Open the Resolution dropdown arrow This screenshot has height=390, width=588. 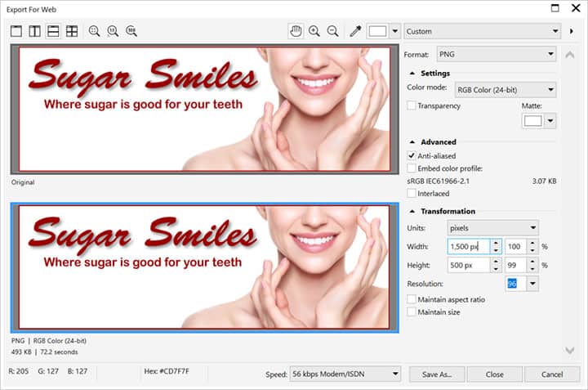coord(532,284)
